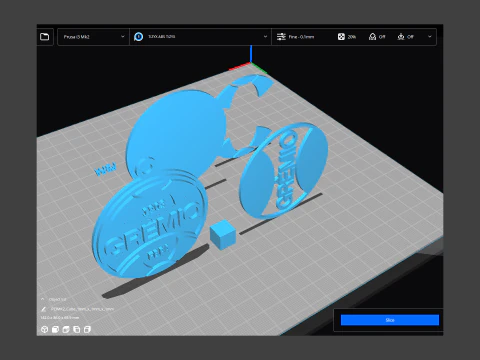Expand the Object list panel
Viewport: 480px width, 360px height.
click(54, 299)
